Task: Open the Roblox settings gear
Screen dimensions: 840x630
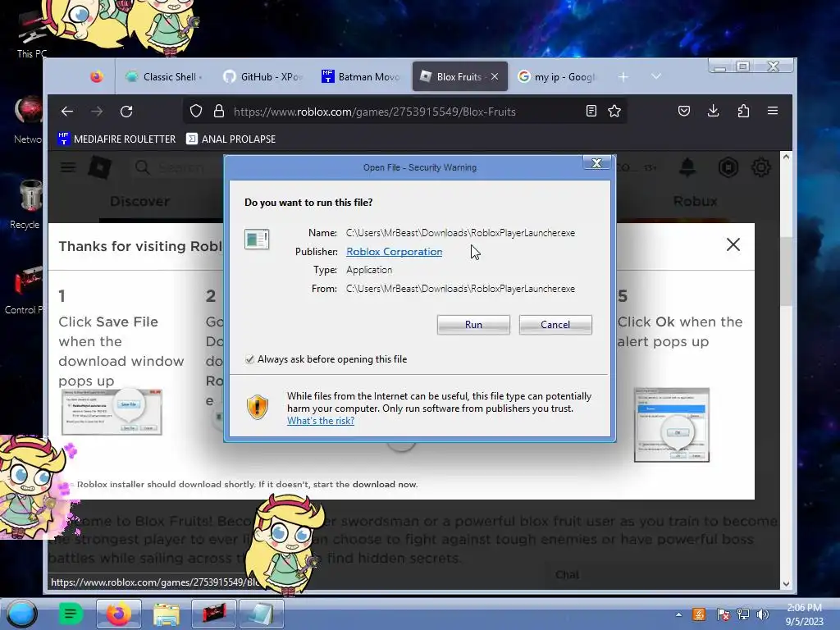Action: 760,167
